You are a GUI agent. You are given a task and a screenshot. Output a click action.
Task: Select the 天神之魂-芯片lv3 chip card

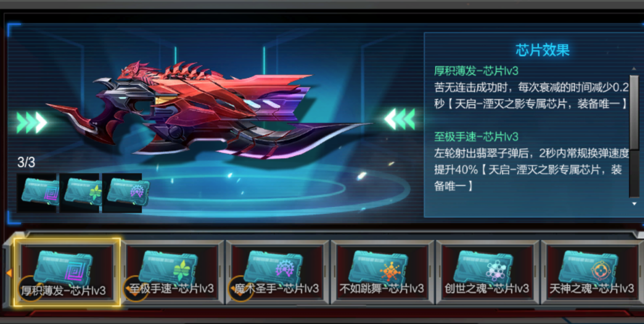(592, 272)
